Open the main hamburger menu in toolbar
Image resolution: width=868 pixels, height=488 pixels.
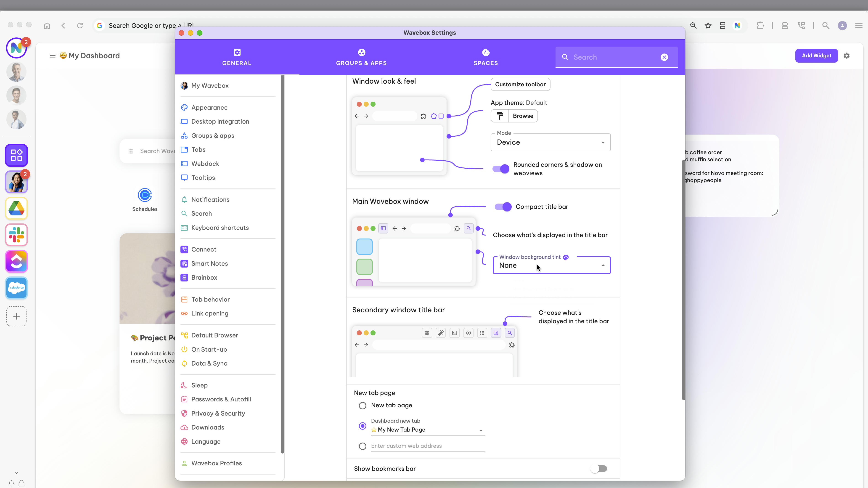tap(859, 26)
